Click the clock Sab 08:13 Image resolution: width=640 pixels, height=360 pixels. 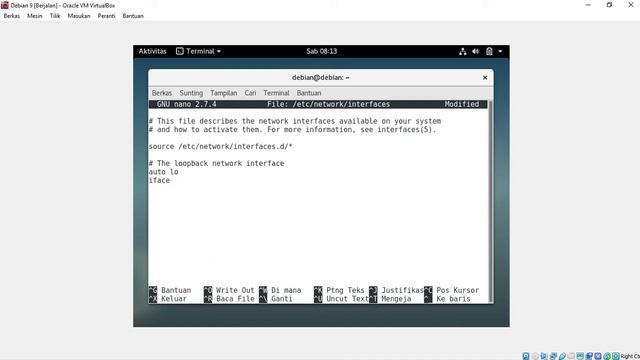pyautogui.click(x=322, y=51)
